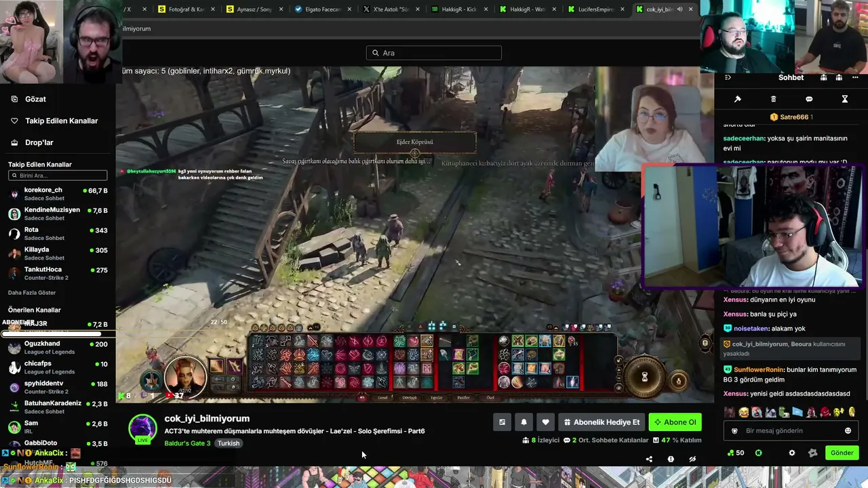Switch to LucifersEmpire browser tab
This screenshot has width=868, height=488.
pyautogui.click(x=596, y=9)
